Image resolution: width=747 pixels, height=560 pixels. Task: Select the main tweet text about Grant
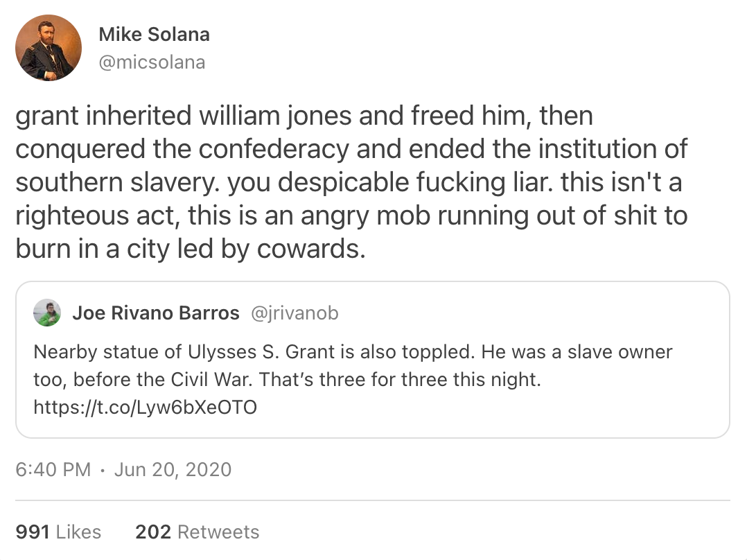point(351,182)
